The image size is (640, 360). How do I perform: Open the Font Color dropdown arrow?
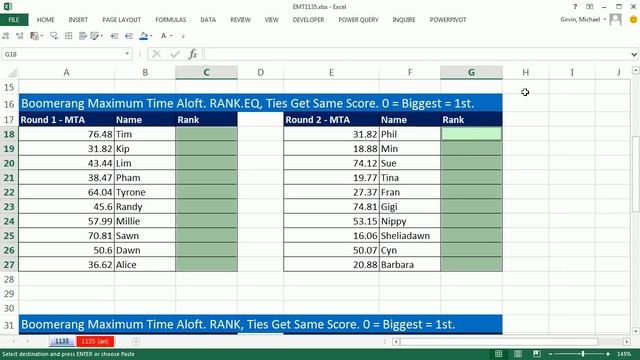pyautogui.click(x=171, y=36)
